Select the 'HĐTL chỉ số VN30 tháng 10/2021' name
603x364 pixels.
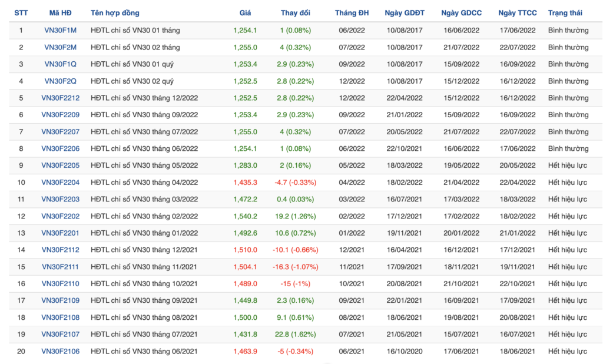[144, 284]
